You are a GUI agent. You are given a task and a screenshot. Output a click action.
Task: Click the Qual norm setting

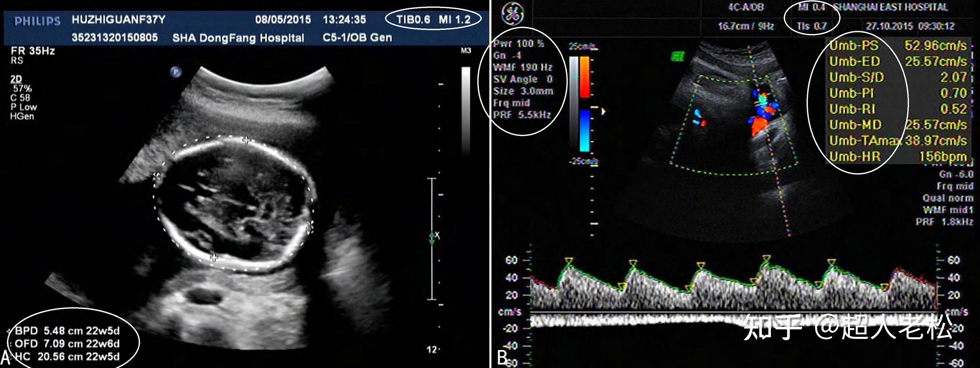tap(948, 198)
